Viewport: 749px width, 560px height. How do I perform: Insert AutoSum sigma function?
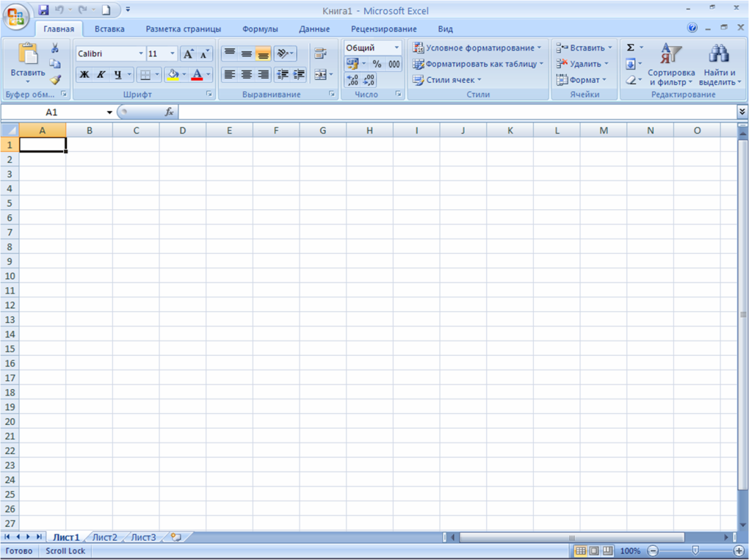coord(631,48)
